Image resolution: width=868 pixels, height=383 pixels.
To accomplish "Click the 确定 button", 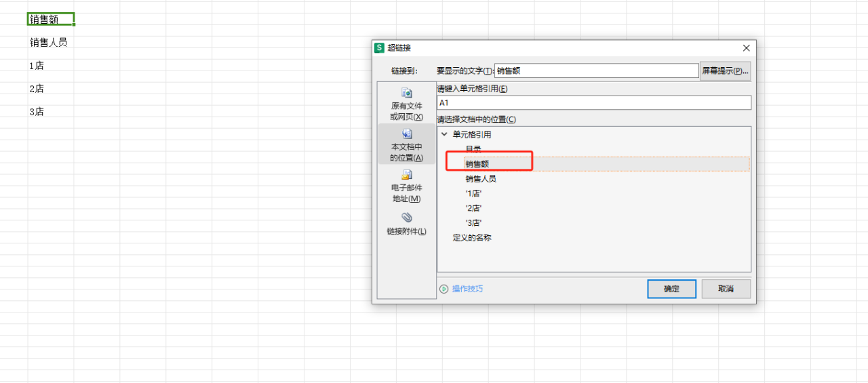I will pyautogui.click(x=671, y=289).
